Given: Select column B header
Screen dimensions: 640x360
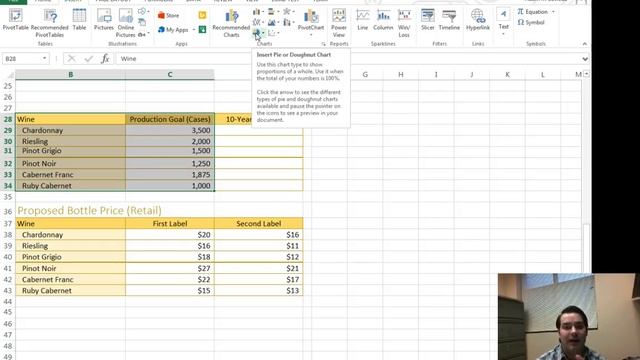Looking at the screenshot, I should click(70, 74).
